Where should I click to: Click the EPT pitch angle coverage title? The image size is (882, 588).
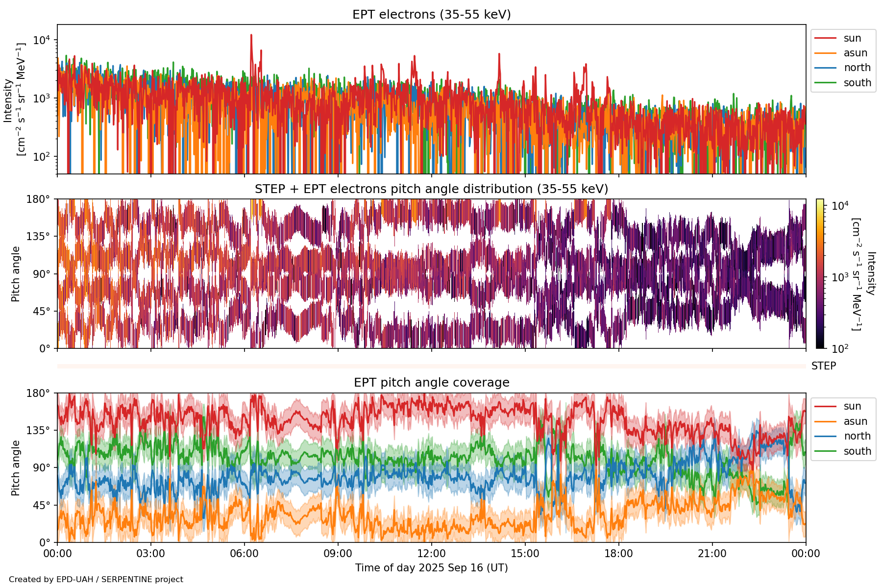tap(431, 383)
